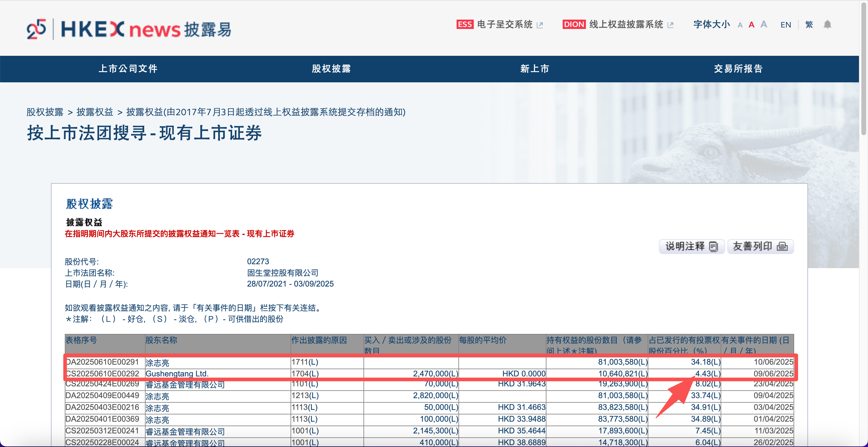Viewport: 868px width, 447px height.
Task: Go to 股权披露 breadcrumb
Action: coord(45,112)
